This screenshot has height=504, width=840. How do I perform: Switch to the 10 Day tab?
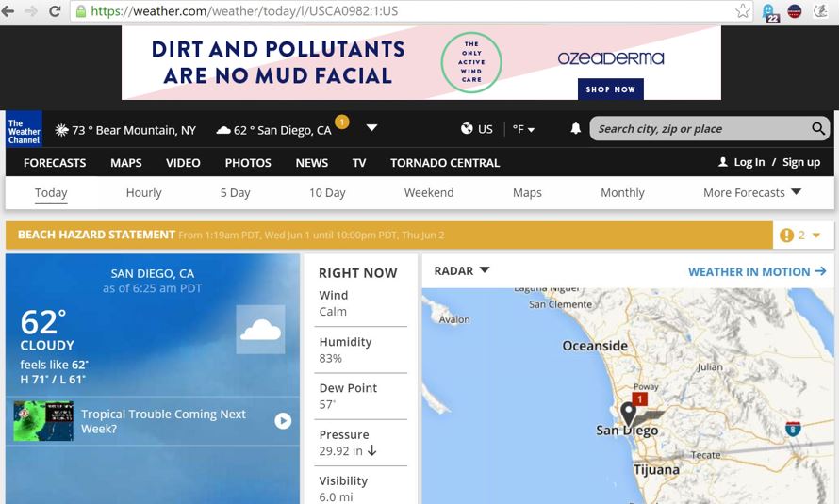[327, 192]
